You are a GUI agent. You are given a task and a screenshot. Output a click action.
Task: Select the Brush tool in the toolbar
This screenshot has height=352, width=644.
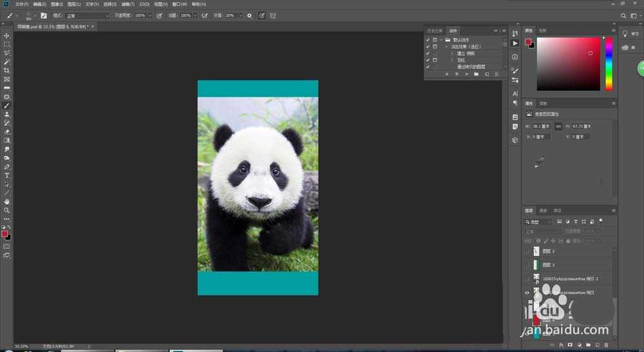coord(7,105)
